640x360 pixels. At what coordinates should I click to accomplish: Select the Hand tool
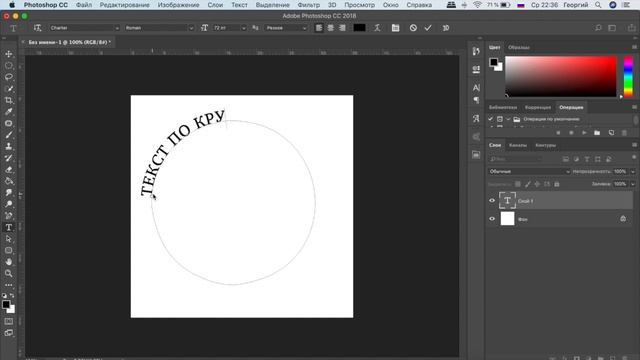pyautogui.click(x=9, y=262)
